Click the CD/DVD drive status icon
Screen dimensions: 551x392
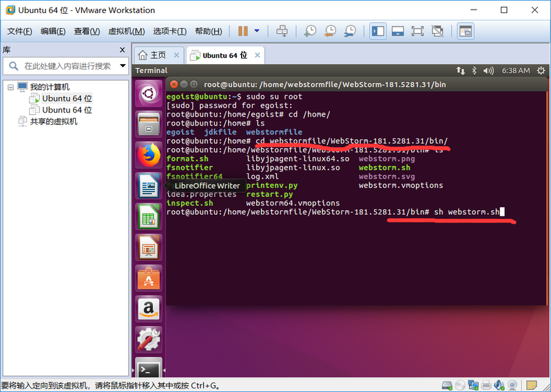point(460,385)
